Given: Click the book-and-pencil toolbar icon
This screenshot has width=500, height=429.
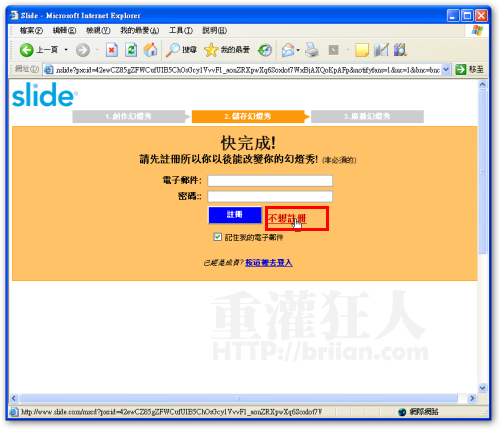Looking at the screenshot, I should [381, 50].
